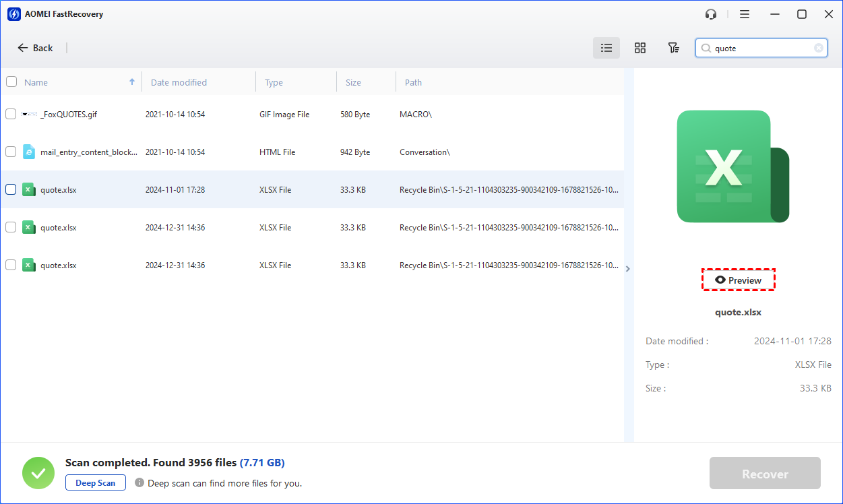Click the Conversation\ path cell

coord(425,152)
